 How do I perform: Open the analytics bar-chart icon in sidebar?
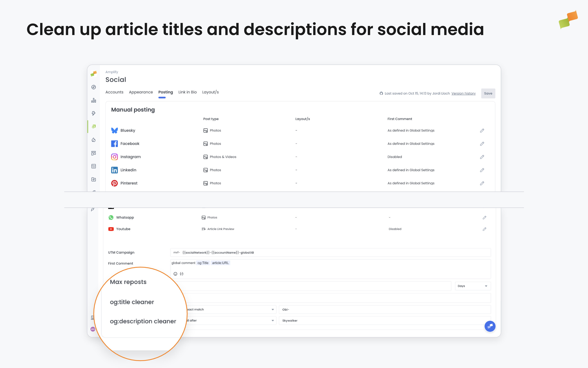click(x=94, y=100)
